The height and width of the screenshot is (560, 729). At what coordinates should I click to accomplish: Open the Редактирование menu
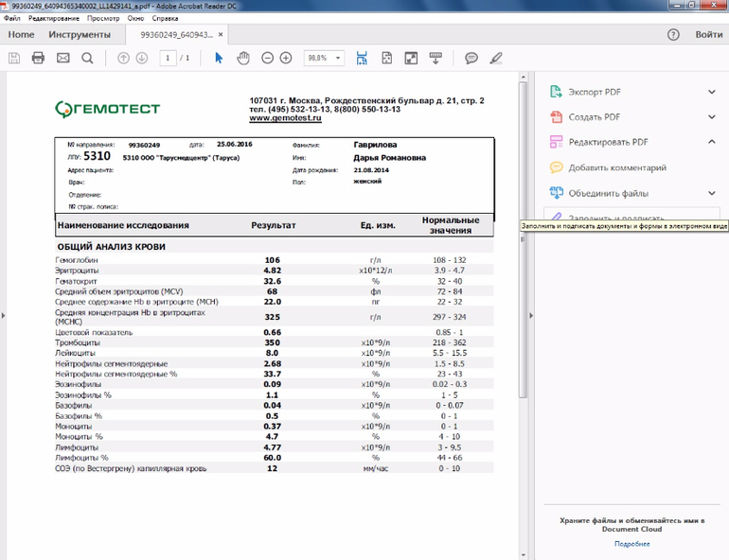(54, 19)
